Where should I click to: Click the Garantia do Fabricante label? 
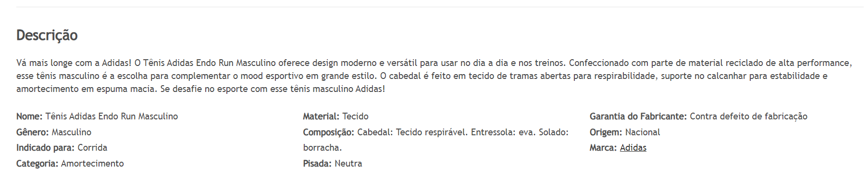pyautogui.click(x=638, y=116)
